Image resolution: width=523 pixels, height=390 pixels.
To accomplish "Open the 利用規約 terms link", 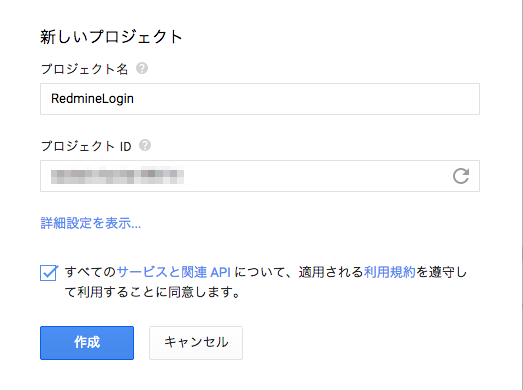I will tap(390, 272).
